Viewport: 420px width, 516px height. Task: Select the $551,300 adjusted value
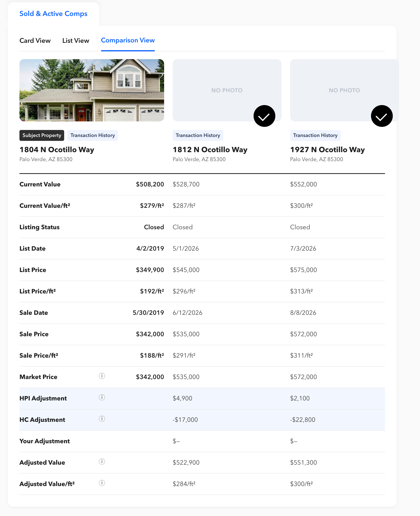pyautogui.click(x=303, y=462)
